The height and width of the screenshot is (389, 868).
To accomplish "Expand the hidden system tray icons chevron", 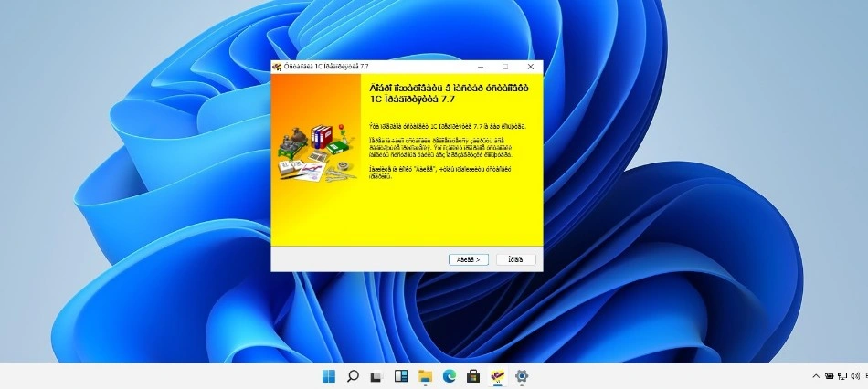I will pyautogui.click(x=816, y=376).
